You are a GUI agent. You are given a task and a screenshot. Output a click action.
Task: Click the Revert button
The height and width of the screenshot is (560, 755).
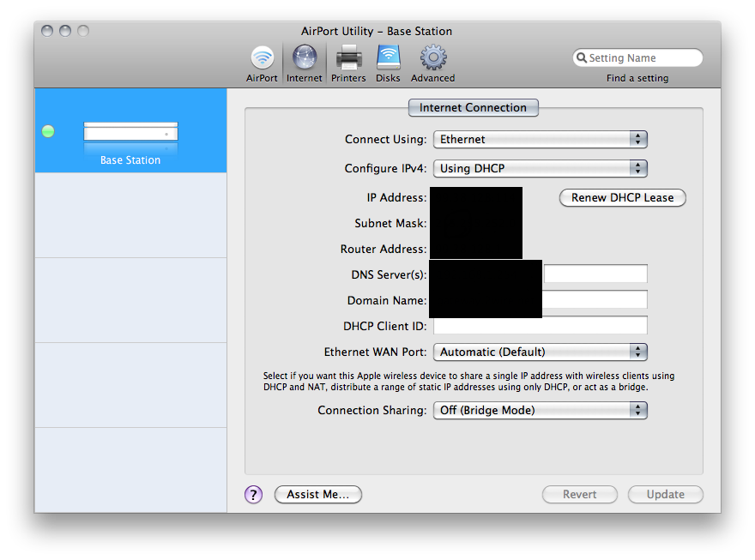[580, 494]
